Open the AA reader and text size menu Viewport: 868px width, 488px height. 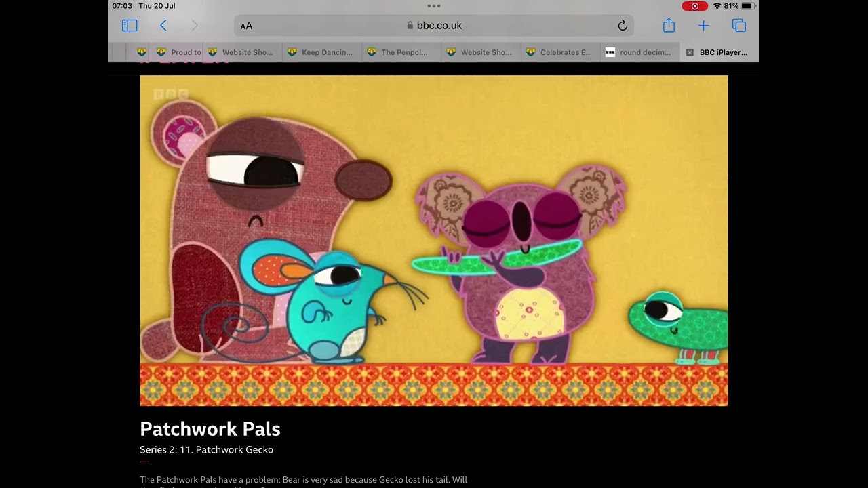point(246,26)
